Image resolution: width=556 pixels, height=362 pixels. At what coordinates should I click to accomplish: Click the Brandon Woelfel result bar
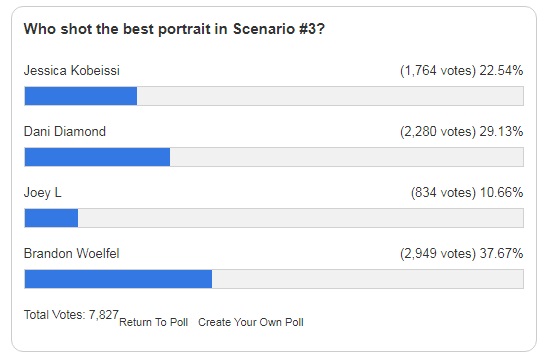(x=274, y=279)
